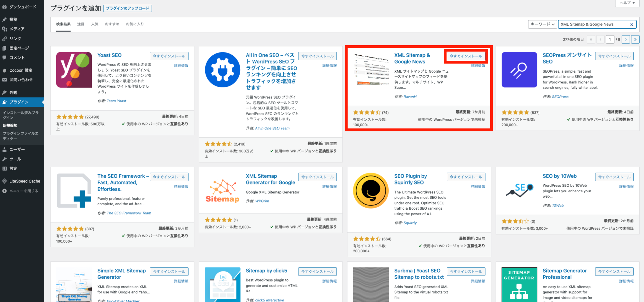Viewport: 644px width, 302px height.
Task: Open コメント via the speech bubble icon
Action: [x=5, y=58]
